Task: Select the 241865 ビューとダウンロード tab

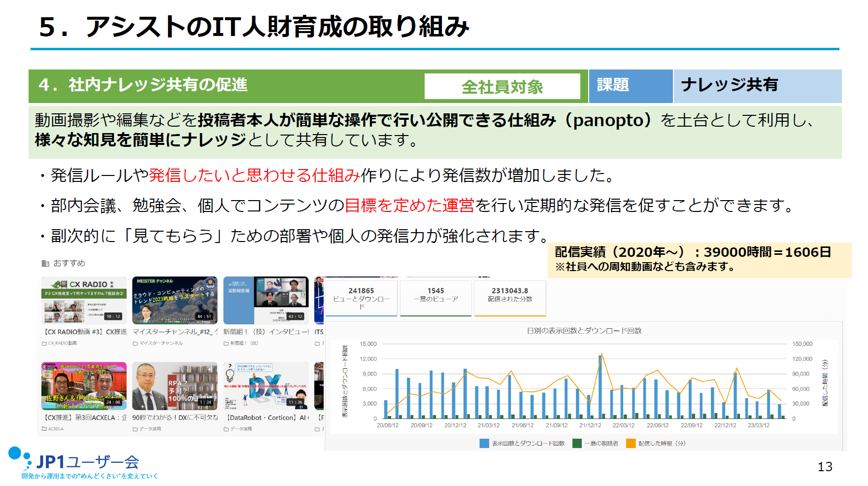Action: tap(361, 298)
